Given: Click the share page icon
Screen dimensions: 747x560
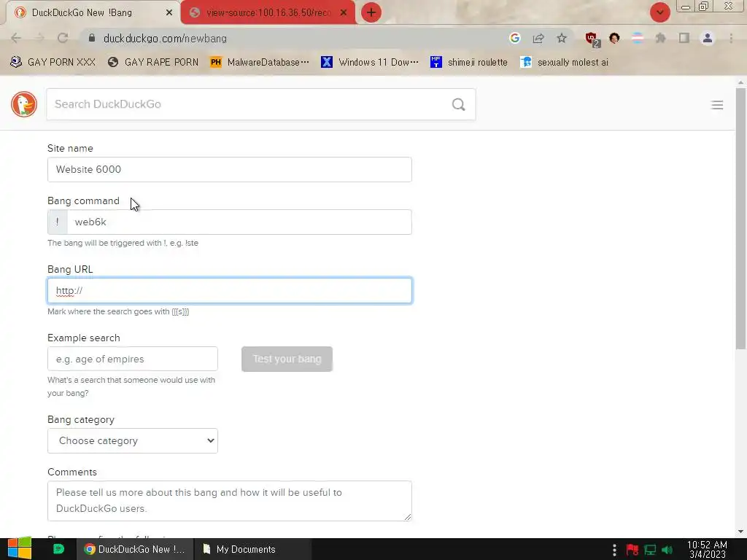Looking at the screenshot, I should click(x=538, y=38).
